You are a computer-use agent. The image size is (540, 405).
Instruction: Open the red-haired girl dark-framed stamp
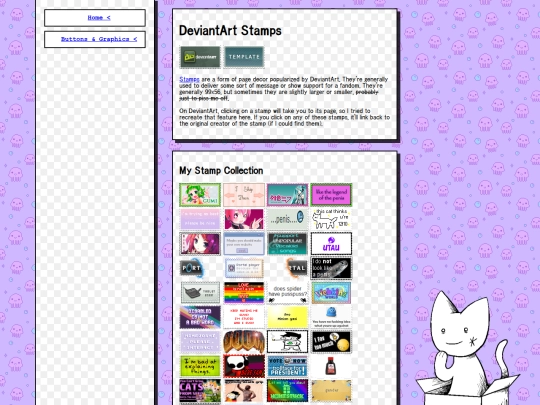(200, 243)
